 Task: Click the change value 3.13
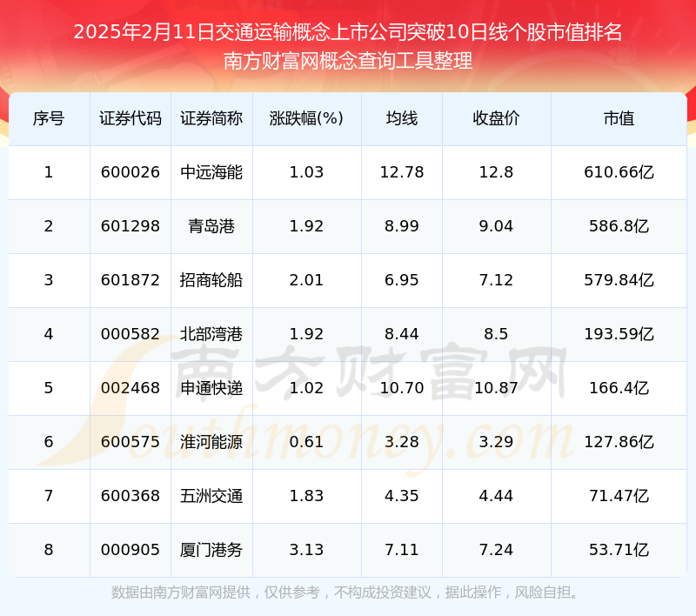306,550
